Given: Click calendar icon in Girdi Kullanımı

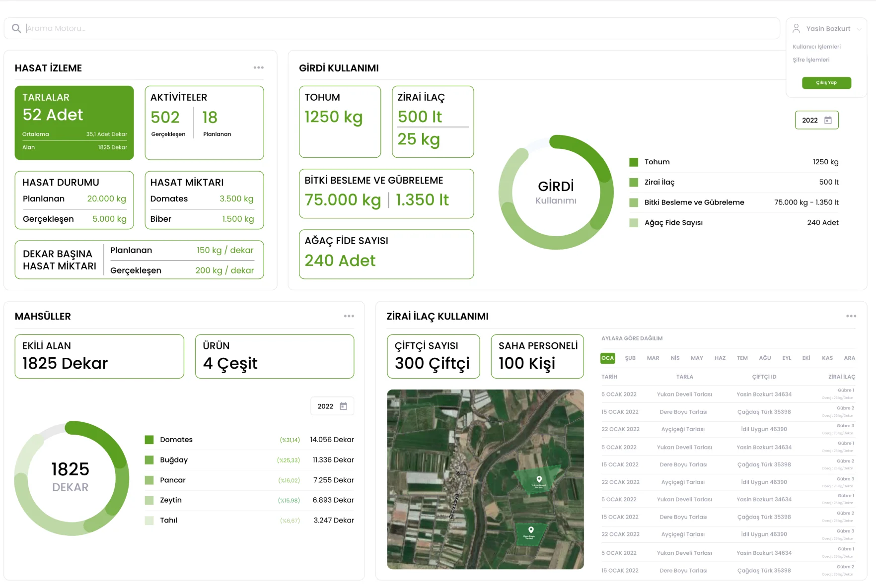Looking at the screenshot, I should pyautogui.click(x=828, y=120).
